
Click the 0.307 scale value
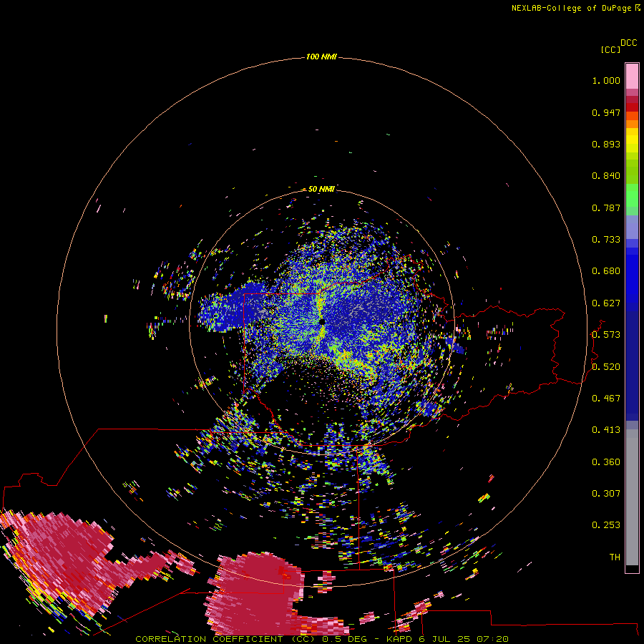pyautogui.click(x=606, y=494)
